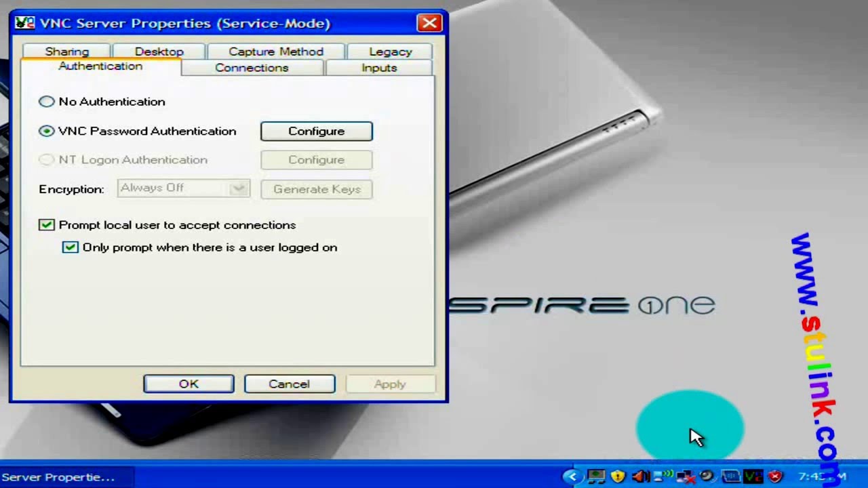Click the red security alert shield icon
868x488 pixels.
pos(775,476)
